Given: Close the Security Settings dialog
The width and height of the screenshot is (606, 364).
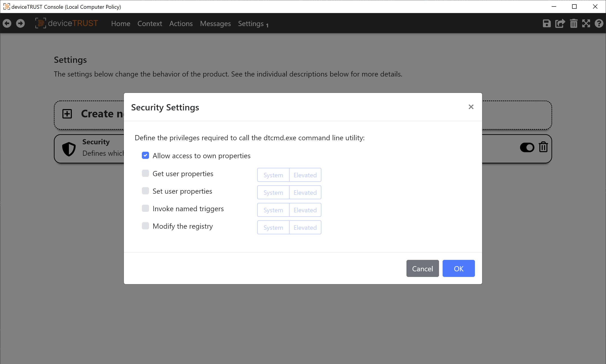Looking at the screenshot, I should coord(471,107).
